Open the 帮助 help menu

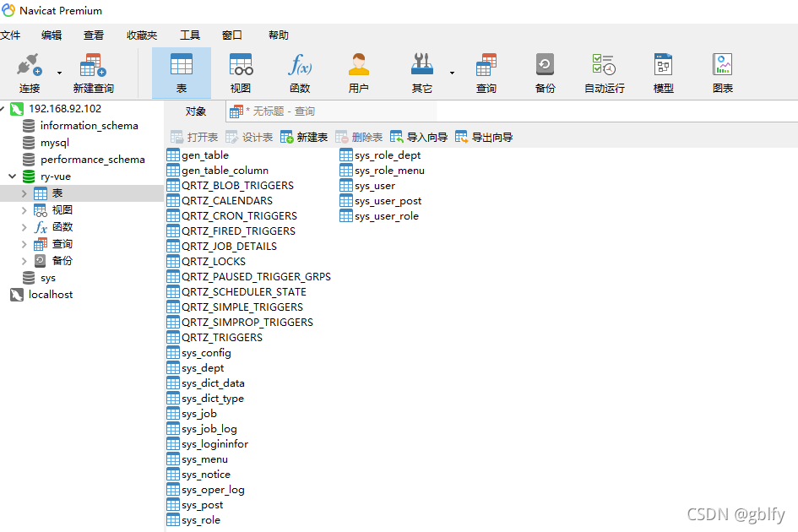[x=279, y=35]
